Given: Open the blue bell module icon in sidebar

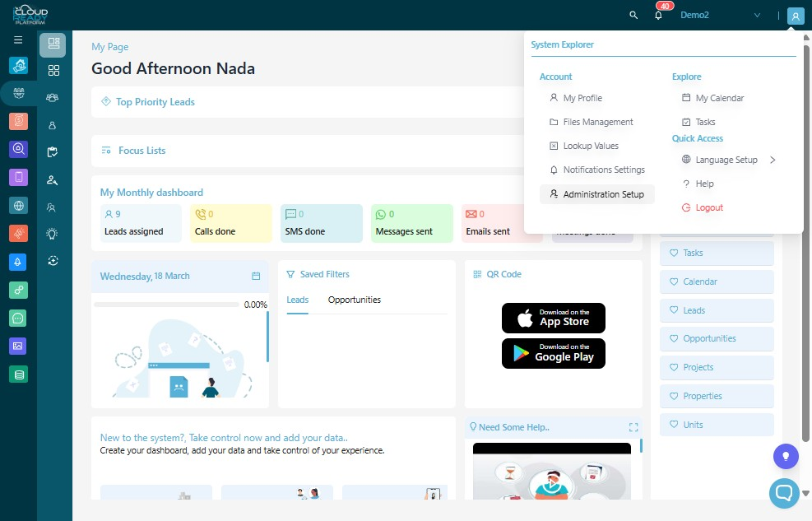Looking at the screenshot, I should [17, 262].
